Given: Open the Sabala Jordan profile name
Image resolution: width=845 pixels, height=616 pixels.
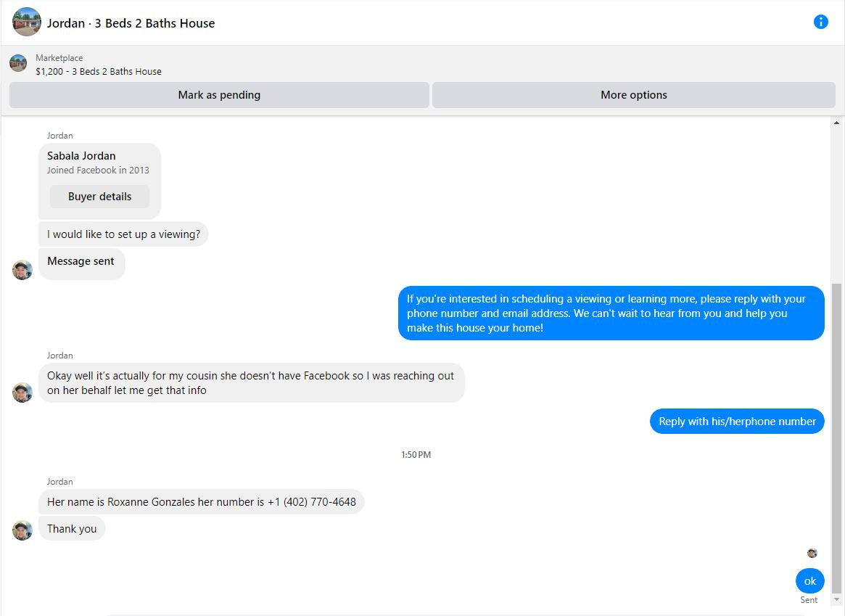Looking at the screenshot, I should point(81,156).
